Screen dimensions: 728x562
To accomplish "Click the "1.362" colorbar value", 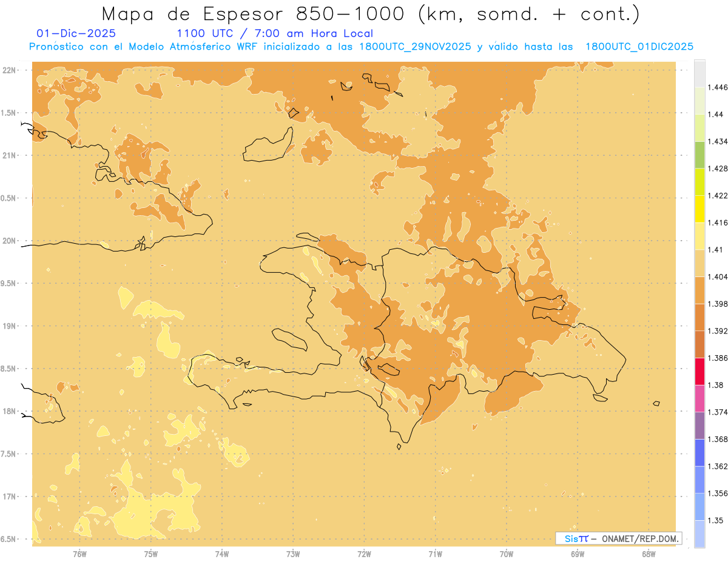I will point(718,466).
